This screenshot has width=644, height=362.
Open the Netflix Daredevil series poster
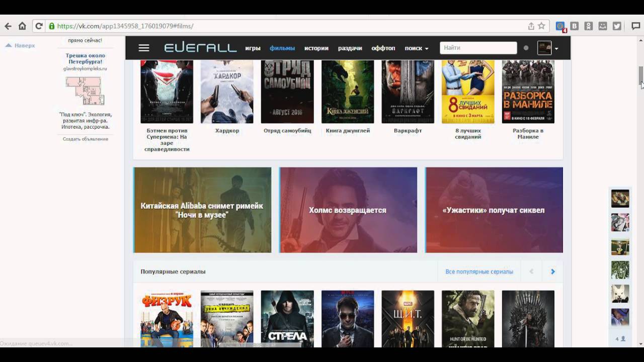click(x=348, y=319)
